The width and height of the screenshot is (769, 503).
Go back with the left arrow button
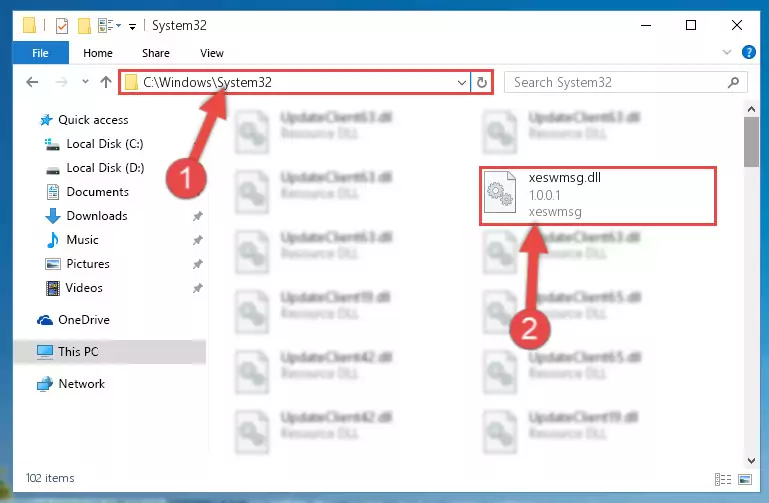[32, 82]
